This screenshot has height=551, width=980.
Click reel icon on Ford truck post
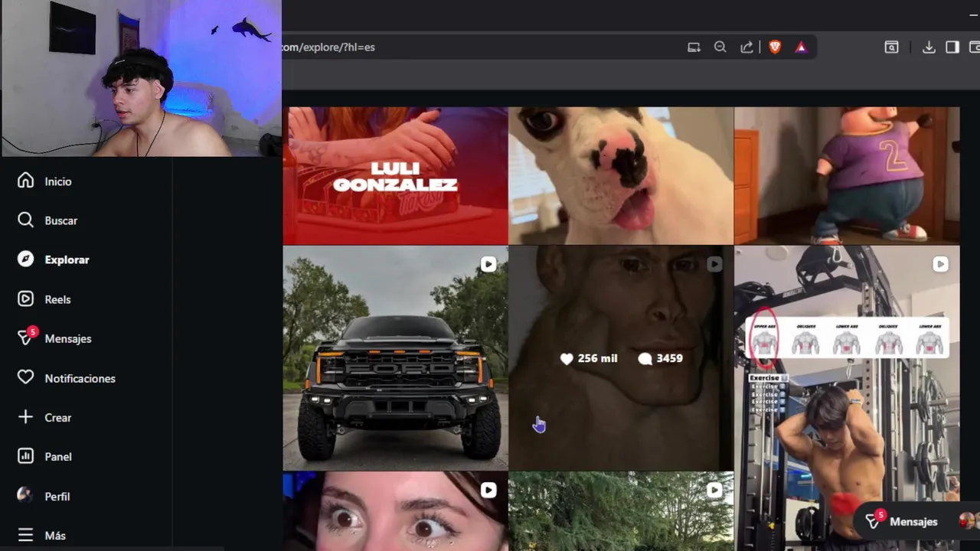(488, 264)
